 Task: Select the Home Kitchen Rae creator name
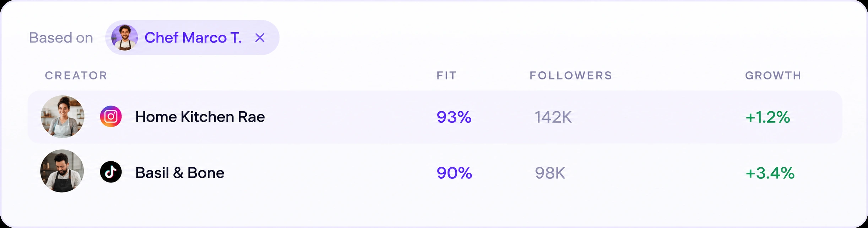[200, 117]
